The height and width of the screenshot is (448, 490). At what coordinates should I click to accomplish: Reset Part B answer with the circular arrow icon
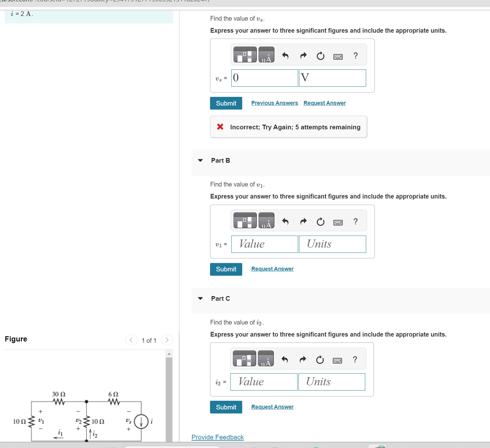(320, 222)
